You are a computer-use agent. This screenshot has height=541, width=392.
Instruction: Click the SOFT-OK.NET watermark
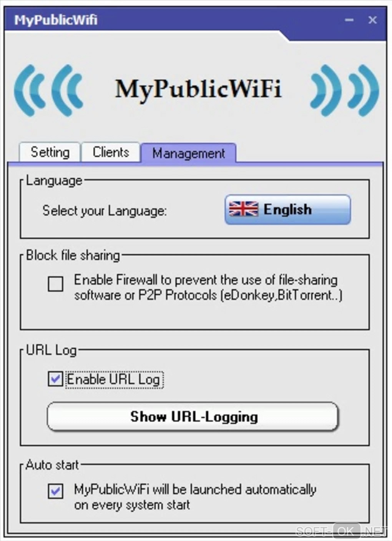pos(341,531)
